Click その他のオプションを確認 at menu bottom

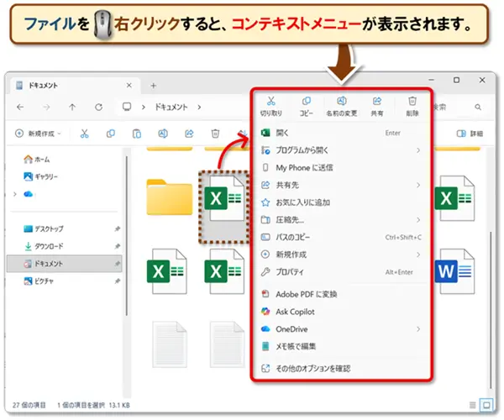click(341, 368)
